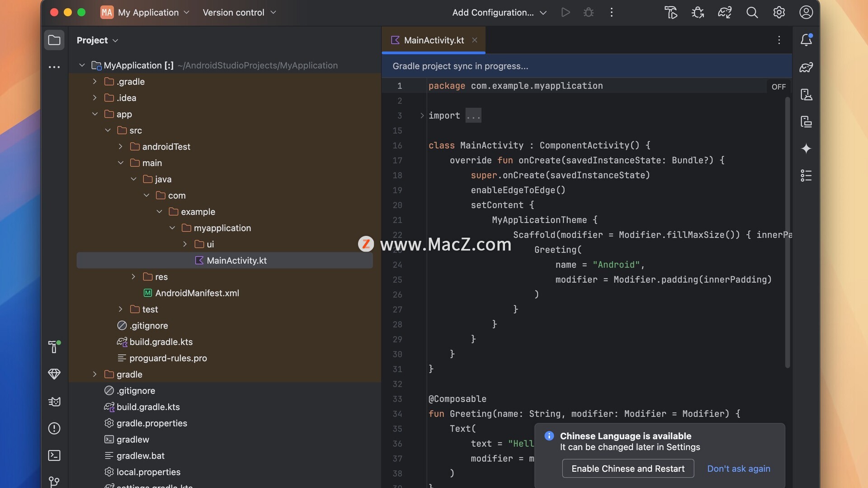Expand the androidTest folder
Viewport: 868px width, 488px height.
coord(120,146)
